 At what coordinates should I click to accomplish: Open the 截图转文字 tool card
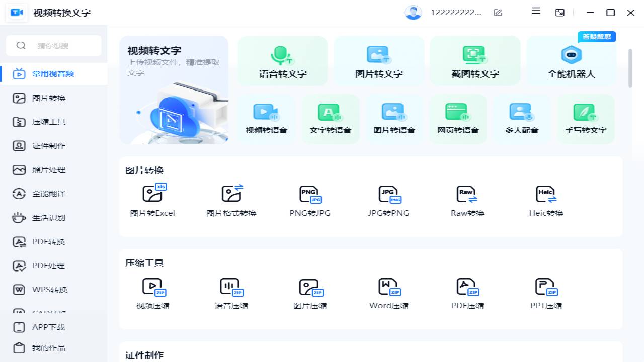coord(475,61)
